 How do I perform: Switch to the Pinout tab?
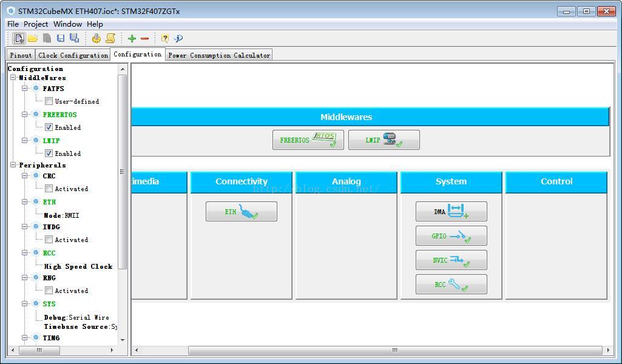[20, 55]
